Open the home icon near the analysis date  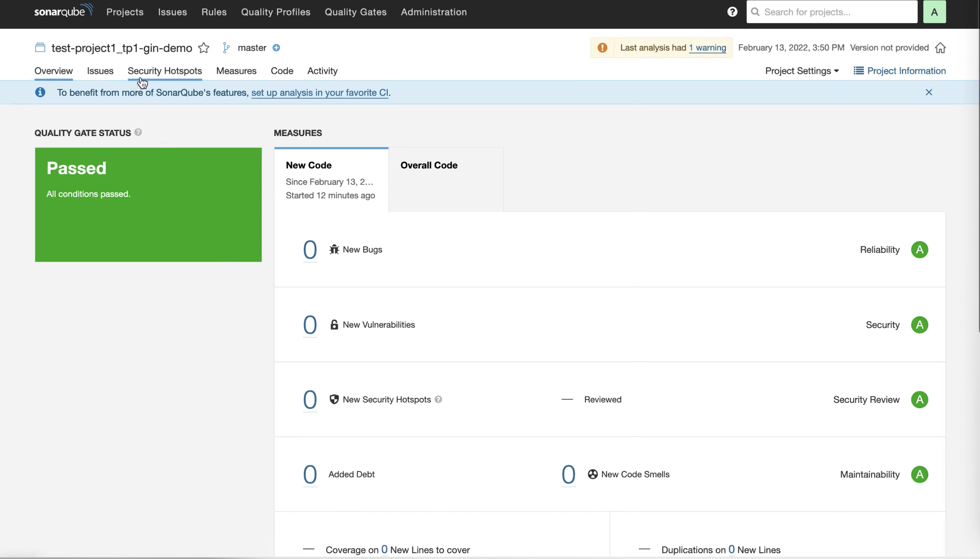(x=940, y=48)
